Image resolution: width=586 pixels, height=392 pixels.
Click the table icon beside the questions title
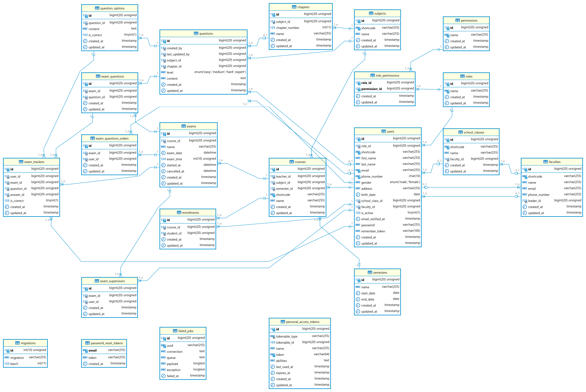click(x=196, y=33)
